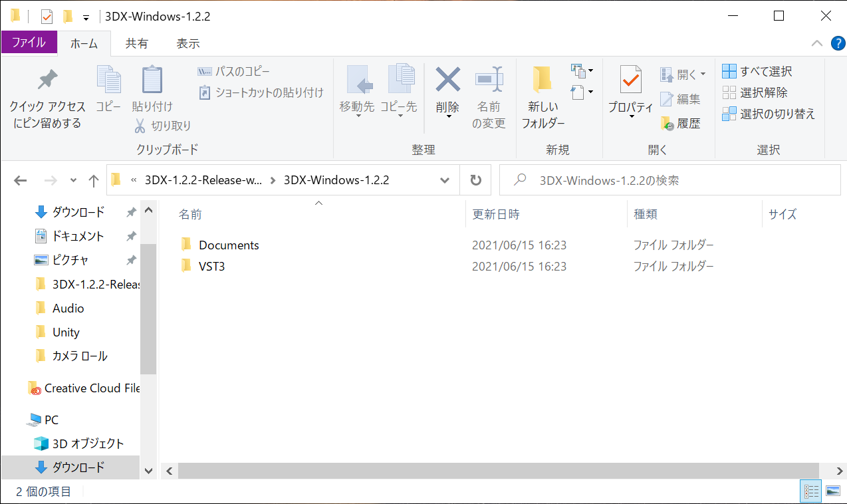
Task: Click Properties icon in Quick Access Toolbar
Action: (47, 17)
